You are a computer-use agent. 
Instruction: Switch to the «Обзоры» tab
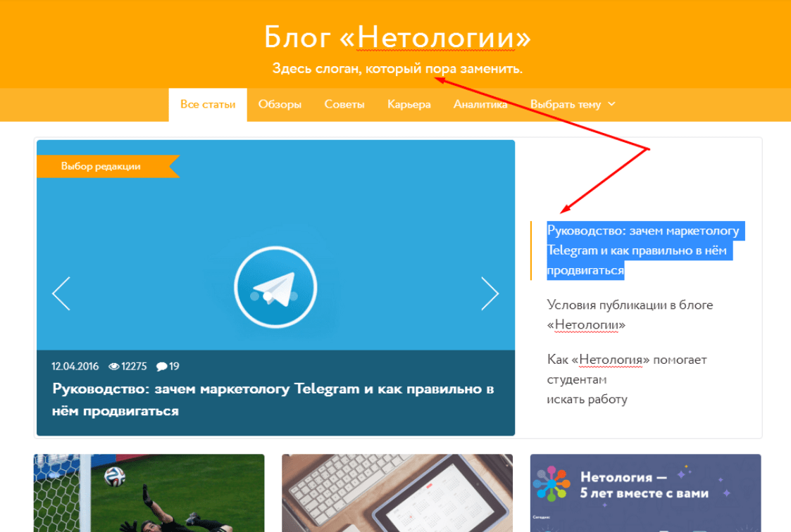point(280,103)
